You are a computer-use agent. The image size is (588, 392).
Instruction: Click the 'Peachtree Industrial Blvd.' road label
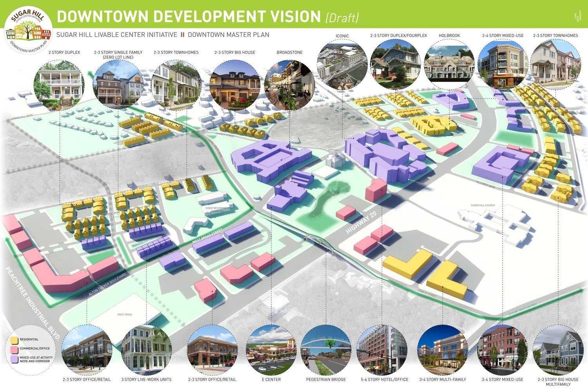point(33,304)
